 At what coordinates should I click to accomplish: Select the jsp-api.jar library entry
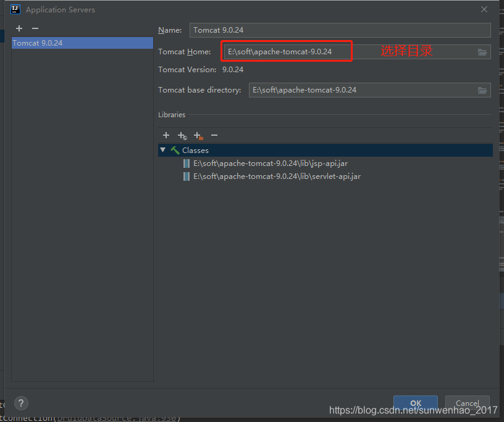tap(271, 163)
